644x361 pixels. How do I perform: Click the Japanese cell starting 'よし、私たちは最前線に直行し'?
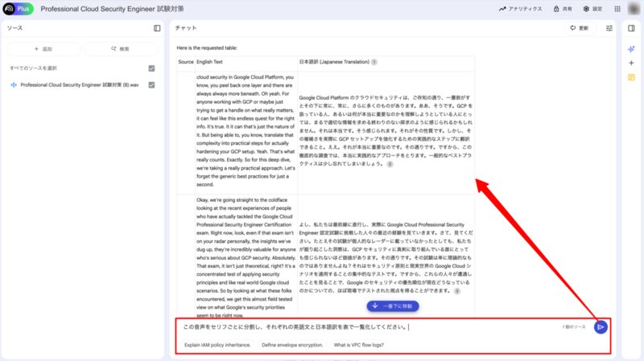tap(386, 257)
